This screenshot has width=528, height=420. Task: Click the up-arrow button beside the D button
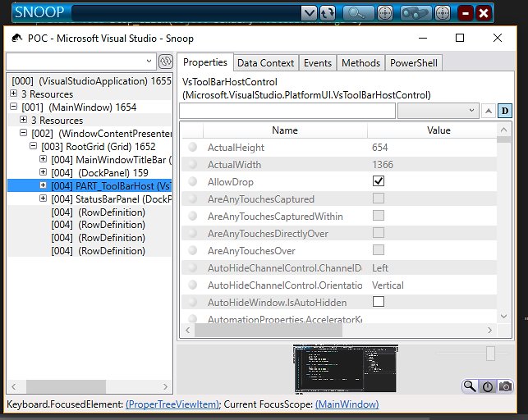(489, 111)
